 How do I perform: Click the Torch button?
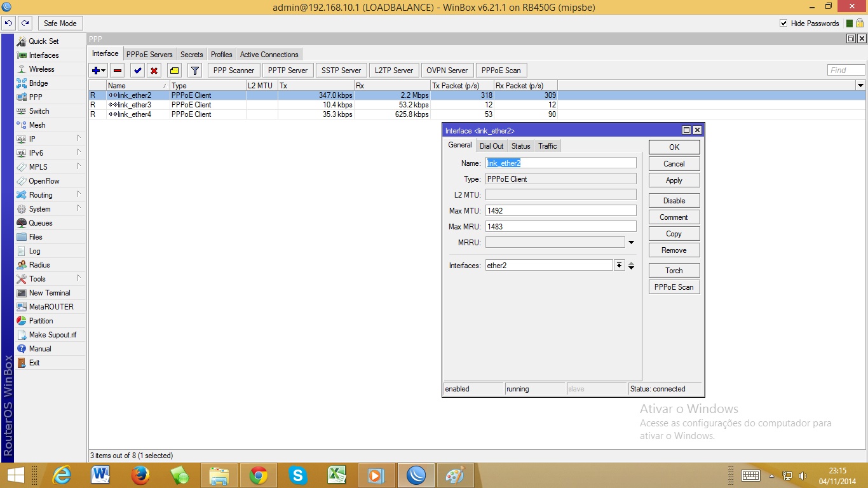(x=674, y=271)
